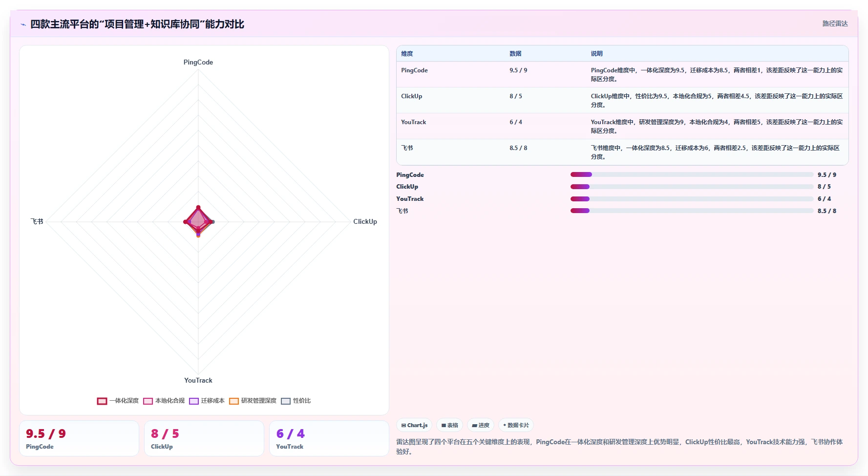Click the YouTrack description cell text
This screenshot has height=476, width=868.
pyautogui.click(x=717, y=127)
